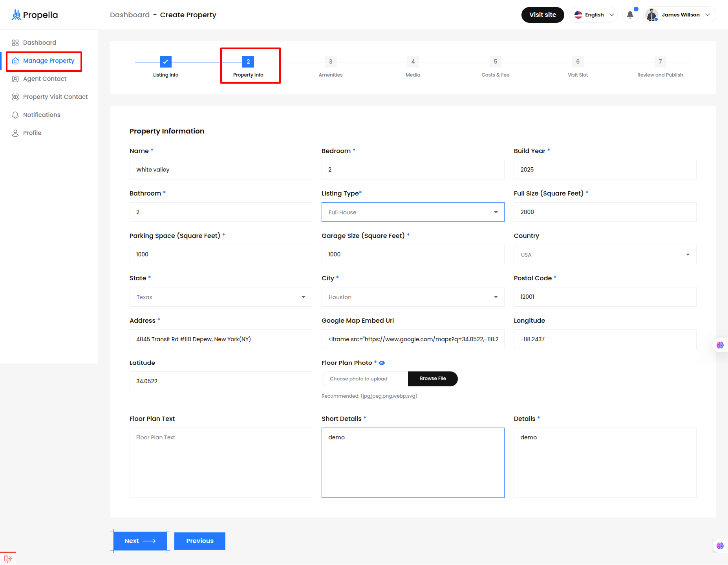Click the Agent Contact icon
This screenshot has height=565, width=728.
point(15,79)
